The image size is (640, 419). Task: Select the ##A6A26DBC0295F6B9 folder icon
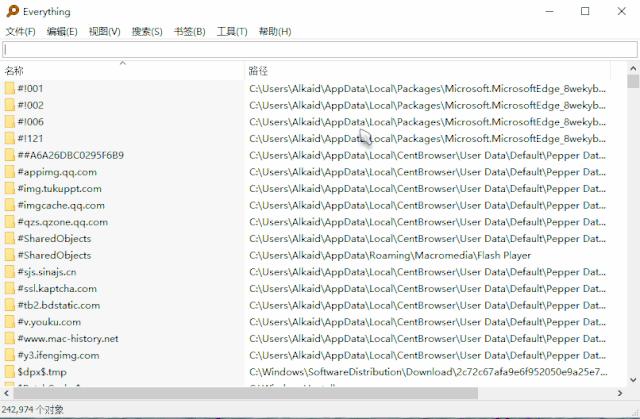pyautogui.click(x=10, y=155)
